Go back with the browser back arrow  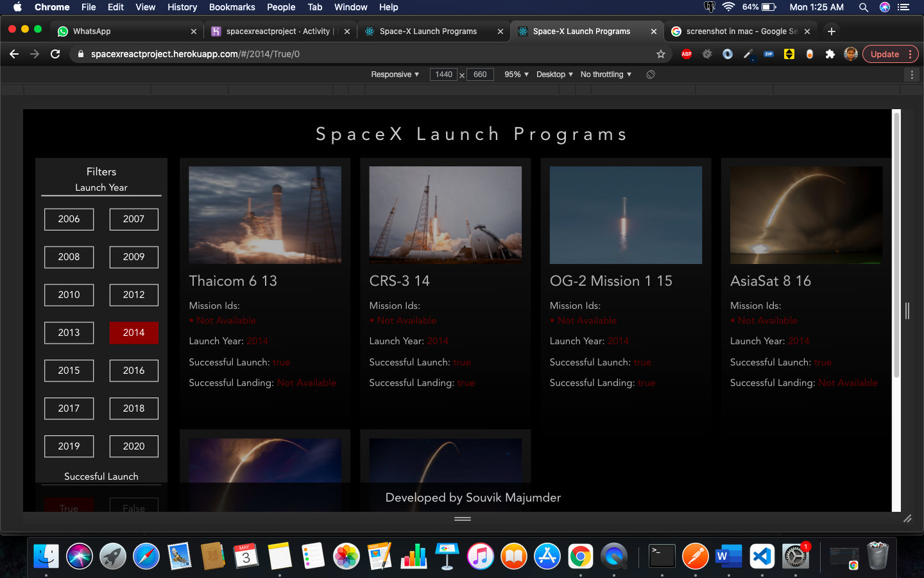[14, 54]
